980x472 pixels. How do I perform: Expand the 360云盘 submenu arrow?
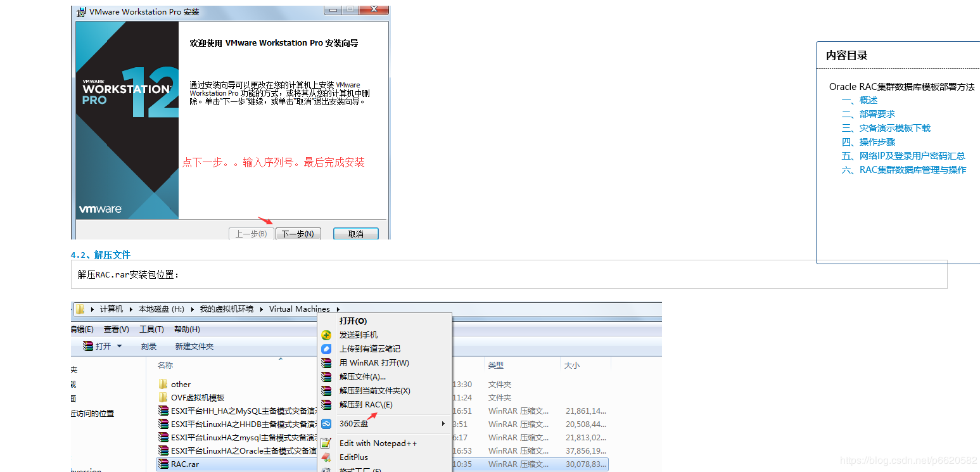tap(443, 424)
